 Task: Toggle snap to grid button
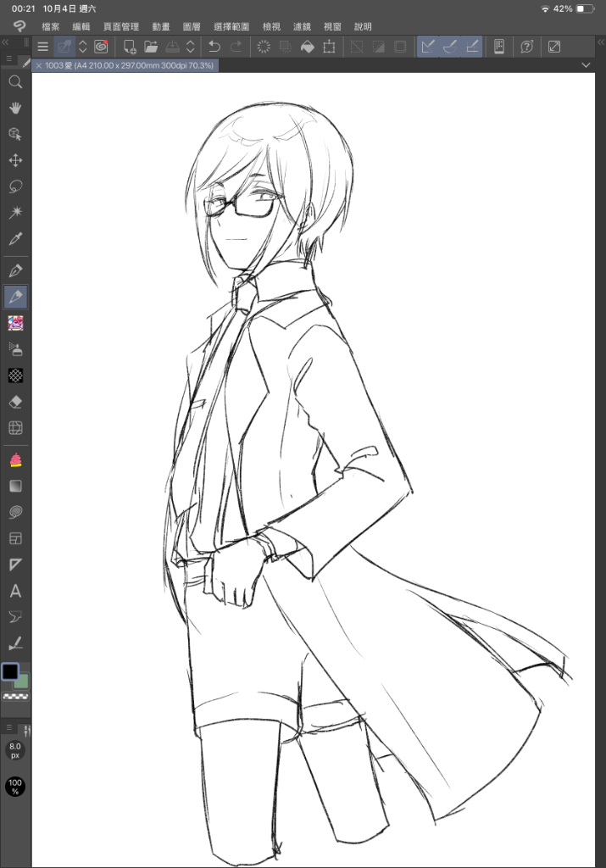tap(473, 47)
